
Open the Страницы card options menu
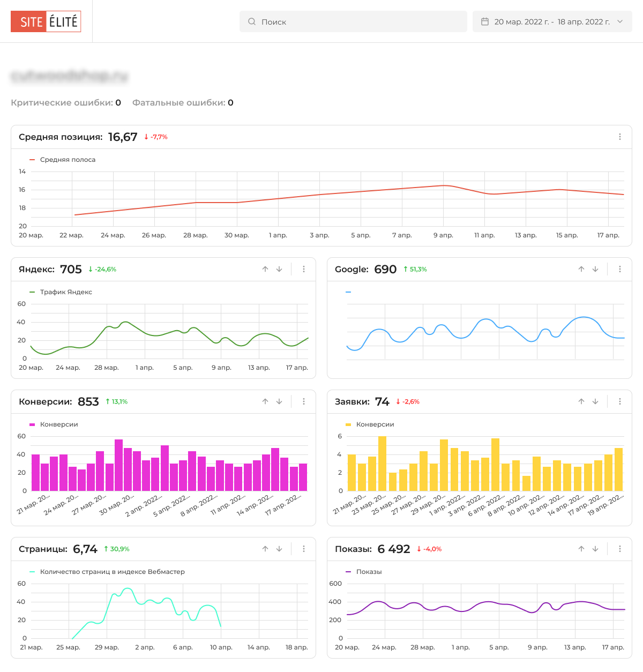[304, 549]
